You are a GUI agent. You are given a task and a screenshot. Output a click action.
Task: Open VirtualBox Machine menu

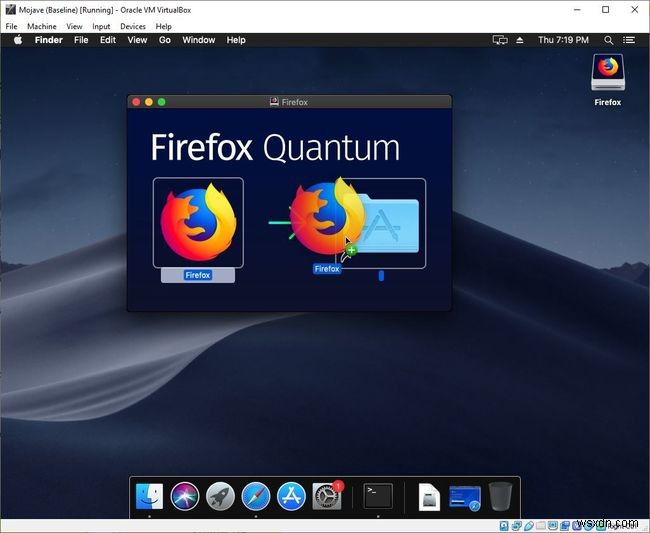[x=41, y=27]
